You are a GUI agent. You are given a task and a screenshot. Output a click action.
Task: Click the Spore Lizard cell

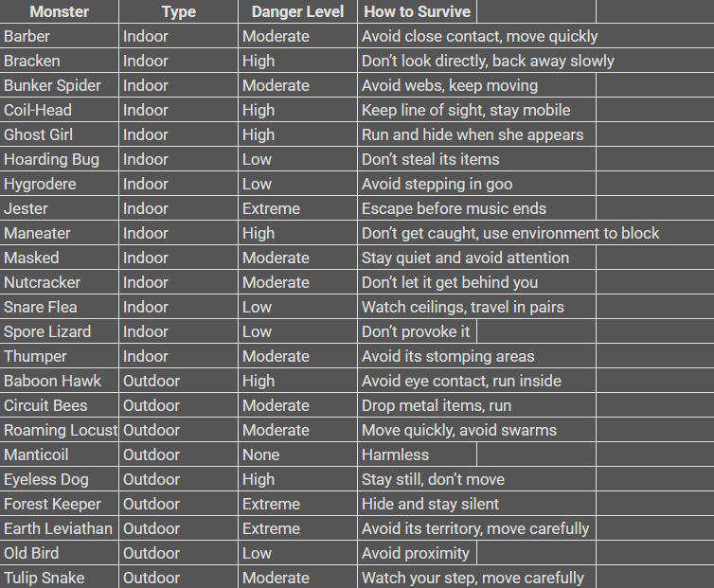59,331
